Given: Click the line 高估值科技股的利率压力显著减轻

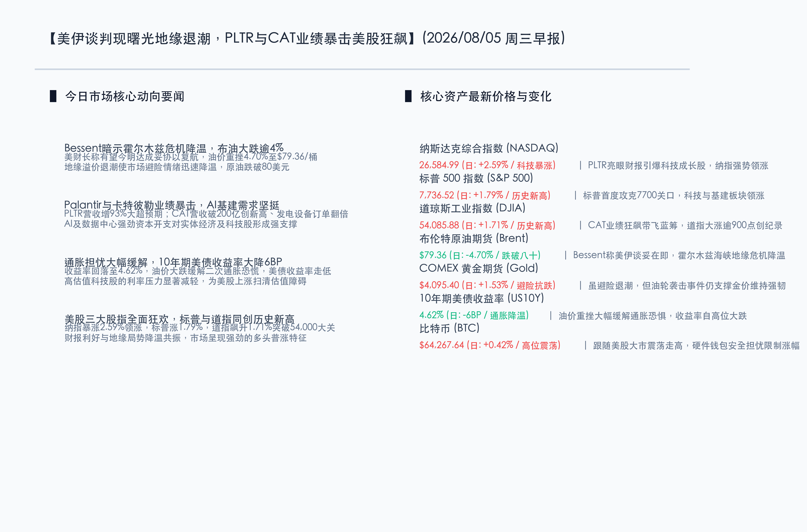Looking at the screenshot, I should (x=185, y=281).
